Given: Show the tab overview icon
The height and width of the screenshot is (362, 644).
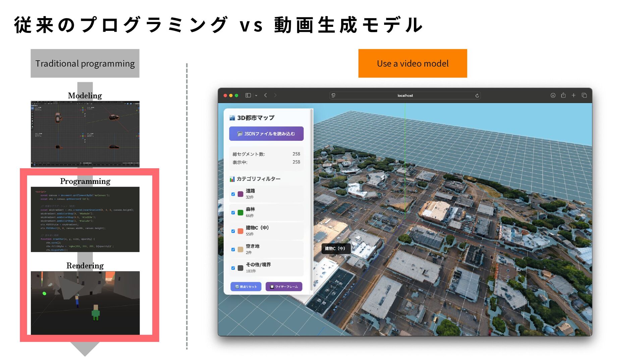Looking at the screenshot, I should [584, 96].
